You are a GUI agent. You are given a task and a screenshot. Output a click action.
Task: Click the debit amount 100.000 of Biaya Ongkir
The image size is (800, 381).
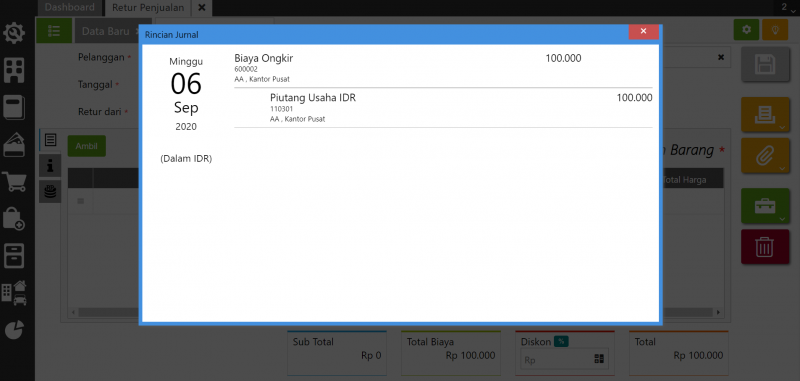(x=563, y=58)
